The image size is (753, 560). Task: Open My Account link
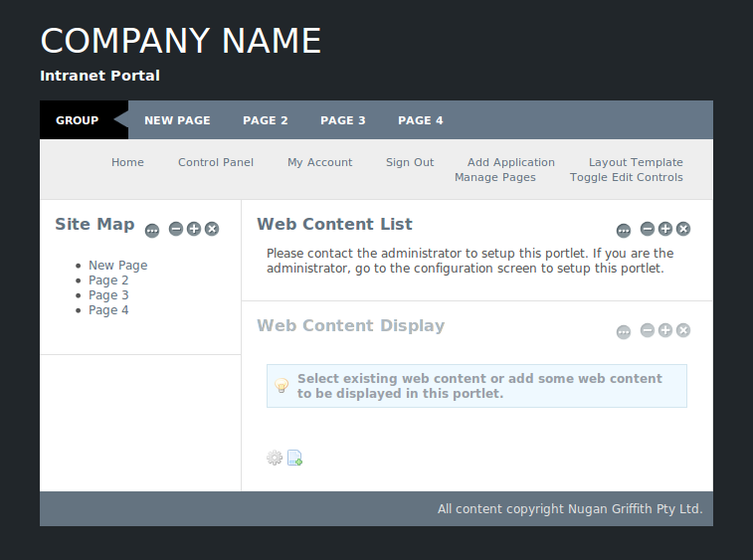click(320, 162)
